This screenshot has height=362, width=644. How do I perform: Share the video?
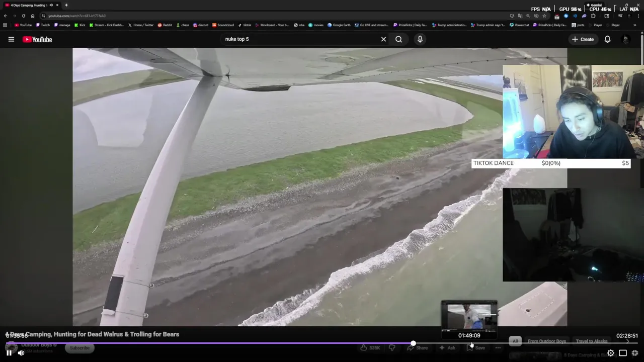point(418,348)
